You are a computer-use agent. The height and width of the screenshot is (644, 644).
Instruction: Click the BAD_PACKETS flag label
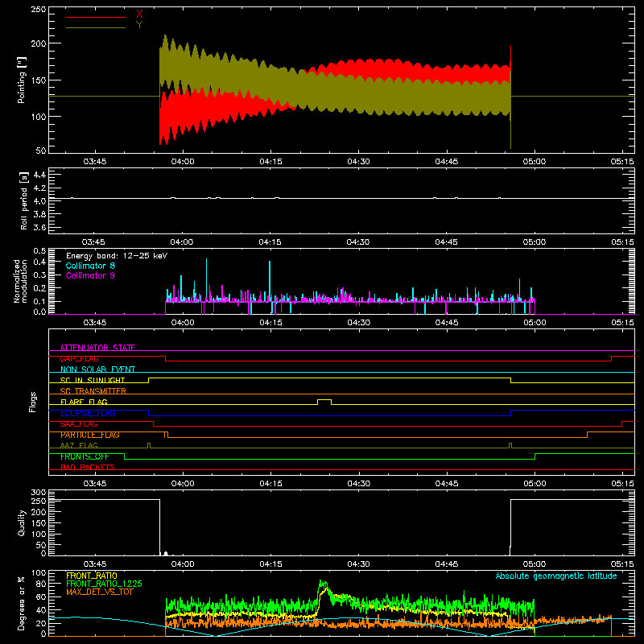point(88,468)
